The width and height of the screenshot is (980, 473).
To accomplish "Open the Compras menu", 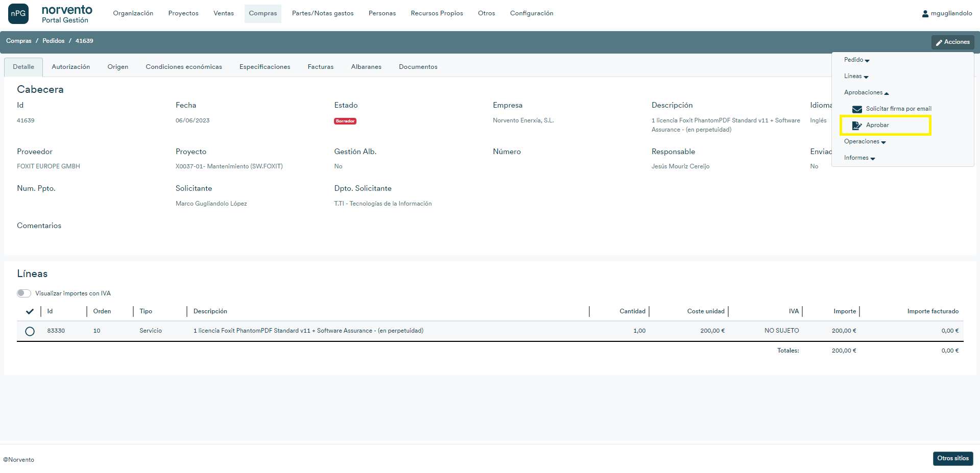I will click(x=263, y=13).
